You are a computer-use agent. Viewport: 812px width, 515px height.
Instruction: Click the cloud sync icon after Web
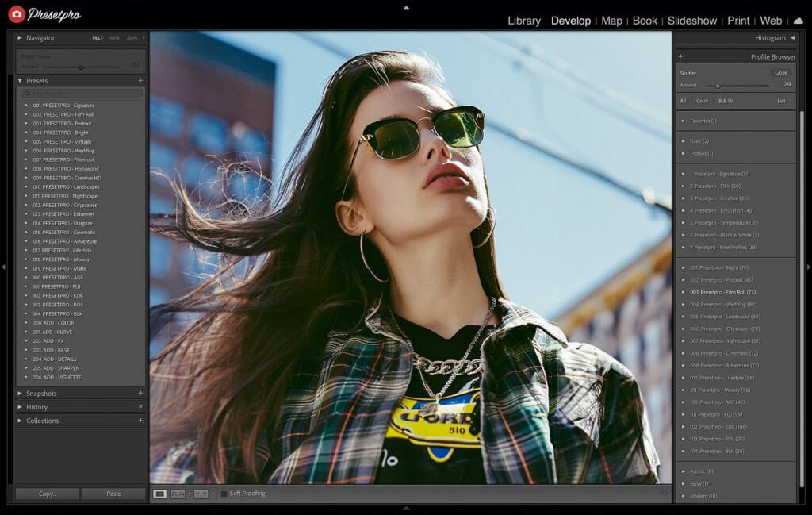(798, 21)
